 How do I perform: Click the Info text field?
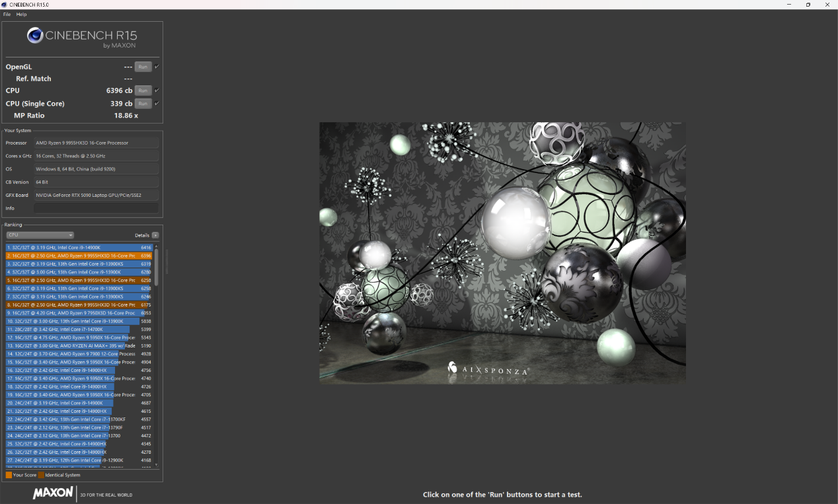(96, 208)
